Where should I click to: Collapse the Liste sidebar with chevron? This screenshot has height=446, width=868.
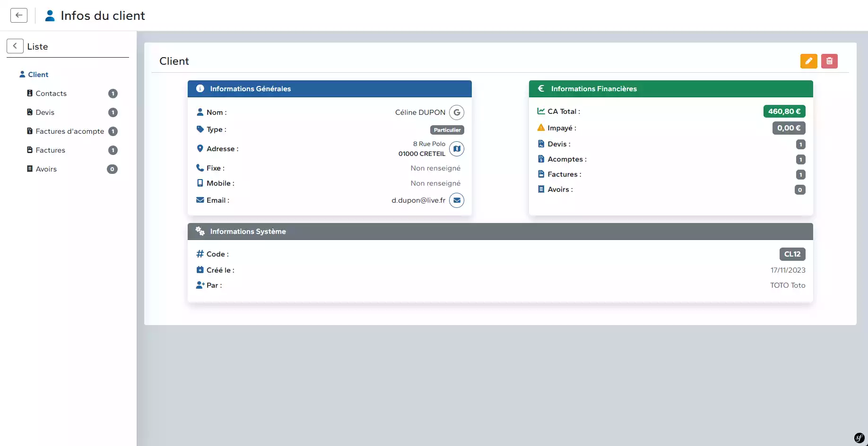(x=15, y=46)
